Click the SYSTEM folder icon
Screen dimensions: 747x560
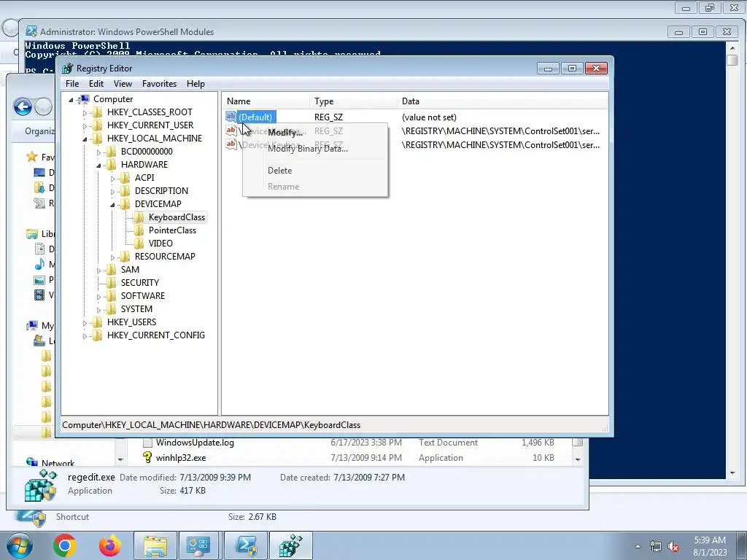111,308
